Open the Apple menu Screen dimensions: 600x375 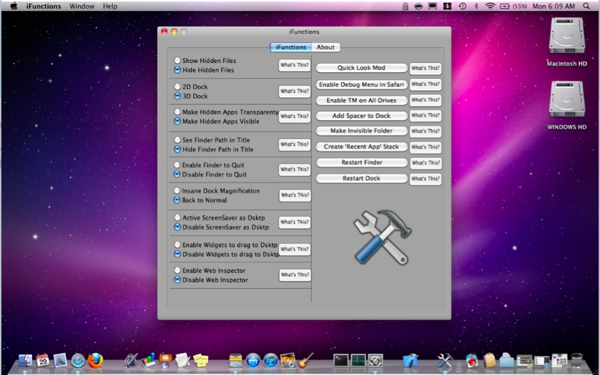13,6
